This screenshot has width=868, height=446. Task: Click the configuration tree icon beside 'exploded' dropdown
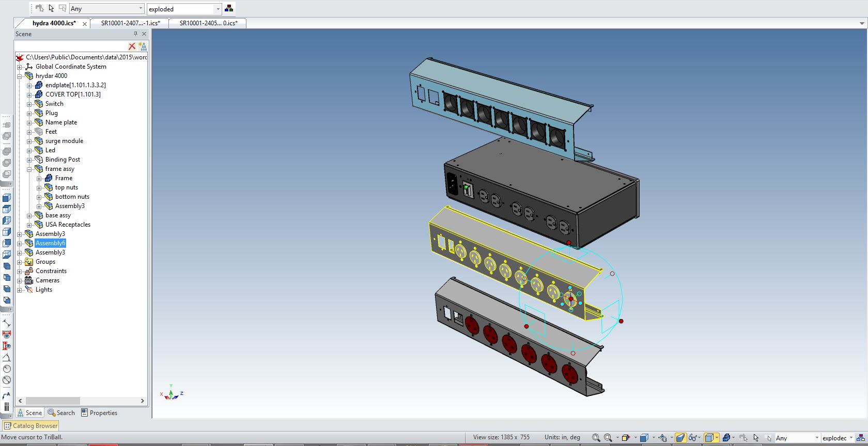[229, 9]
